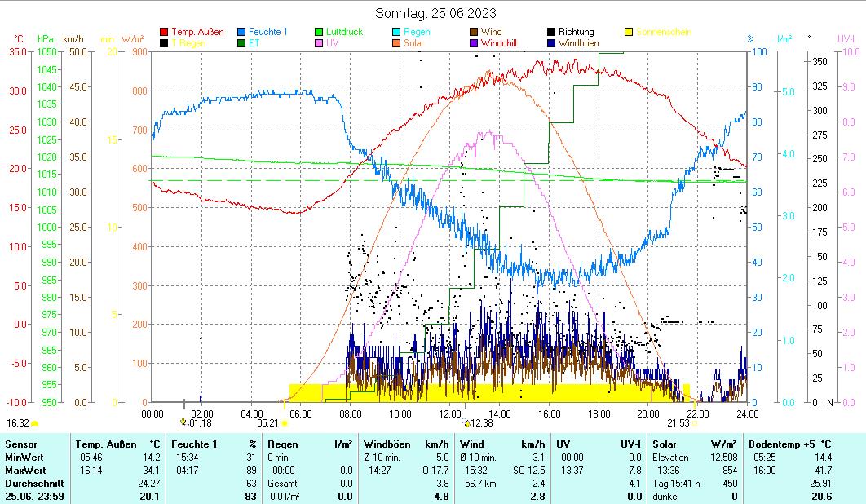Click the UV max time 13:37
This screenshot has width=866, height=504.
[572, 471]
